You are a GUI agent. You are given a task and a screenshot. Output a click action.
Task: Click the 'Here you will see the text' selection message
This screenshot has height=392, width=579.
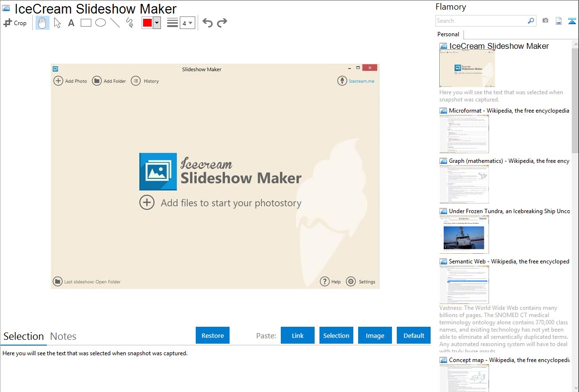click(x=95, y=353)
